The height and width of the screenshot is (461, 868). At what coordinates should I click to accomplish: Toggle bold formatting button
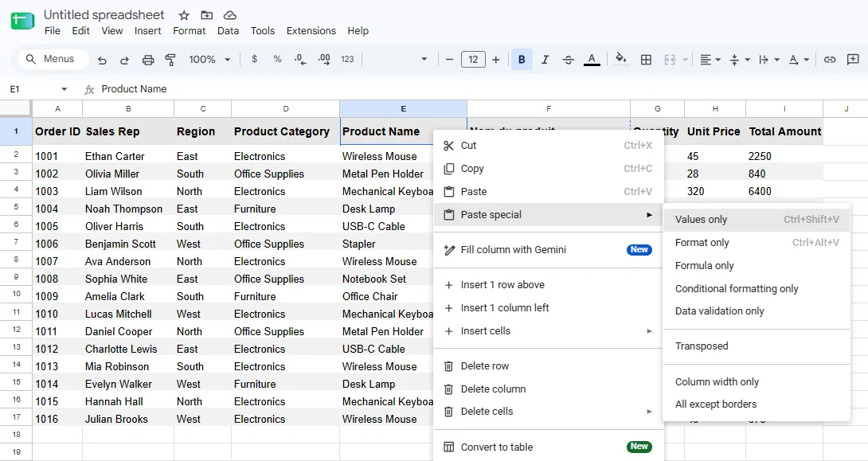tap(522, 60)
